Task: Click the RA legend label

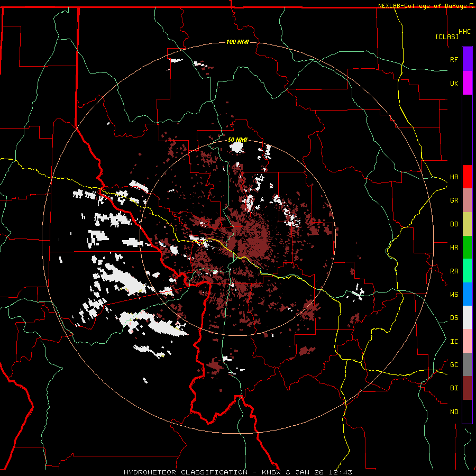Action: (x=454, y=271)
